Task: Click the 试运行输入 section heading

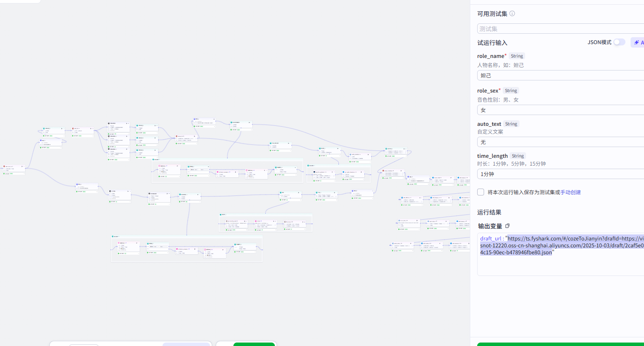Action: [x=492, y=43]
